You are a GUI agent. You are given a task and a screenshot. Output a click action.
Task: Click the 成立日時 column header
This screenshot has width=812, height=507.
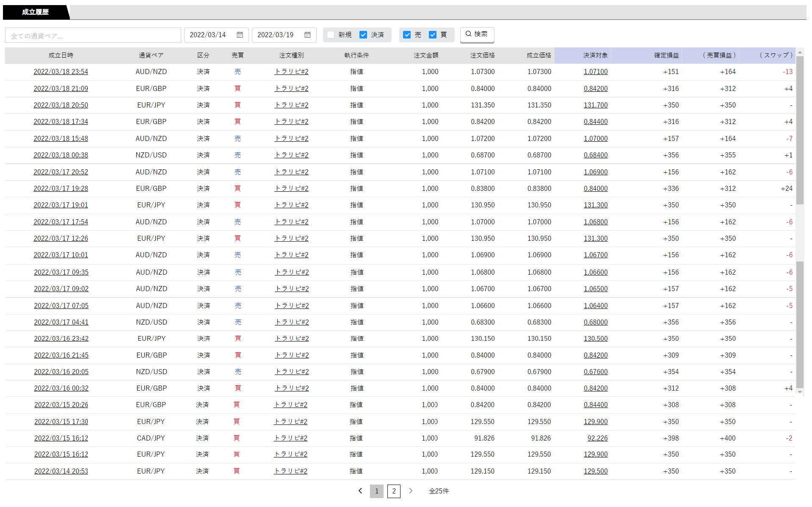coord(61,55)
